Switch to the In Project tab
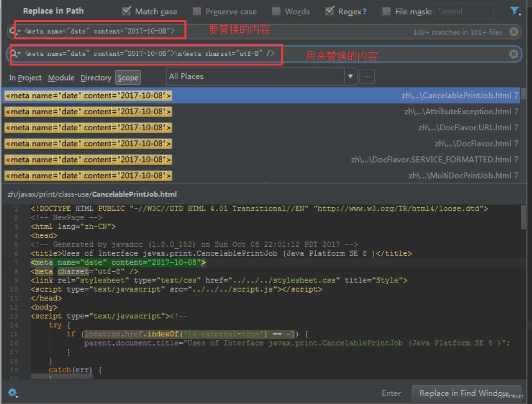 click(x=25, y=77)
